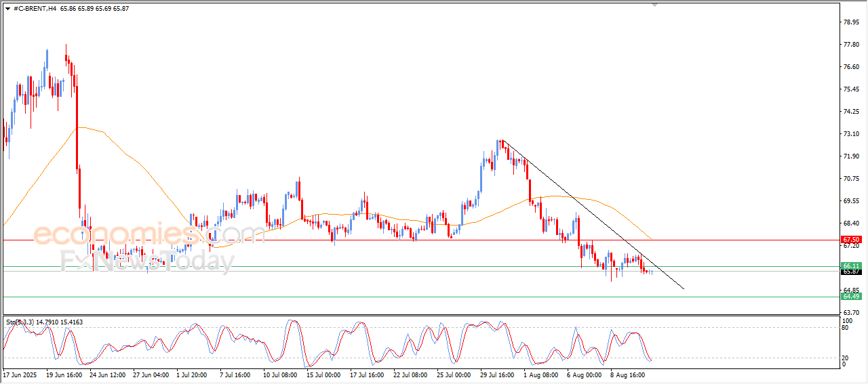Screen dimensions: 868x384
Task: Click the 24 Jun 12:00 time label
Action: (x=108, y=374)
